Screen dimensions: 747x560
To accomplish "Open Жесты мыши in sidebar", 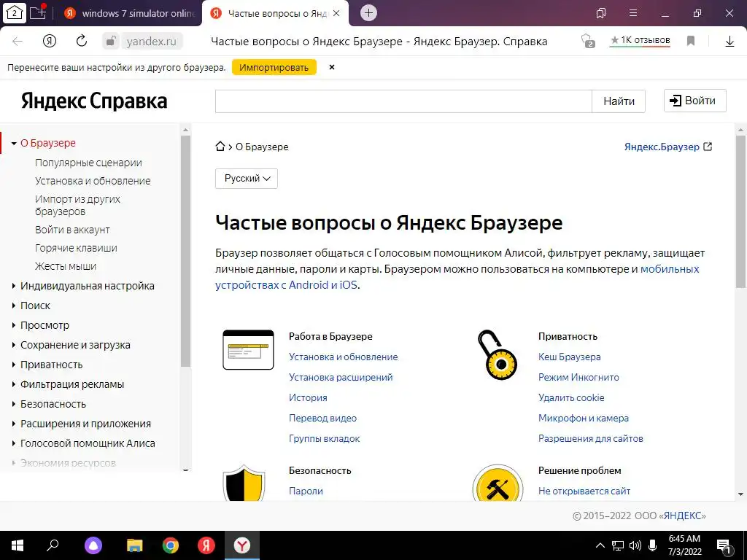I will [x=66, y=266].
